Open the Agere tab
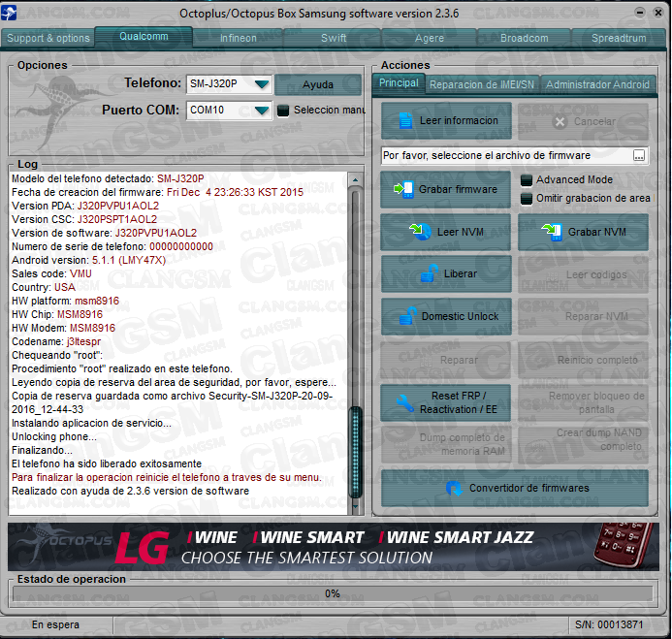672x639 pixels. (x=429, y=38)
